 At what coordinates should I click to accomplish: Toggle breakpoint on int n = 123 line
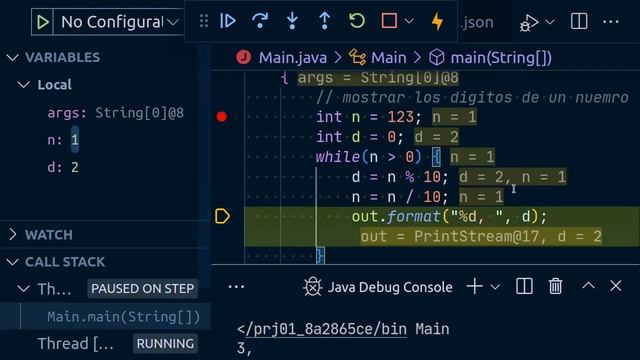222,117
